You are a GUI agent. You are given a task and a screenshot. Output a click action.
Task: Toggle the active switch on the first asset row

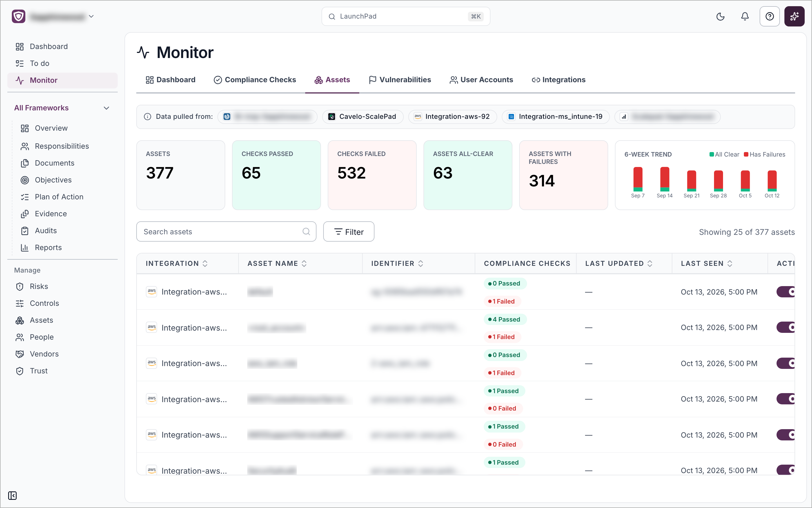pyautogui.click(x=786, y=292)
